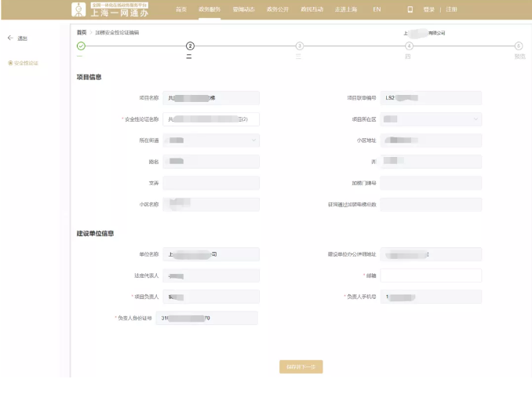Select step 4 circle in progress bar
This screenshot has width=532, height=401.
[x=409, y=46]
